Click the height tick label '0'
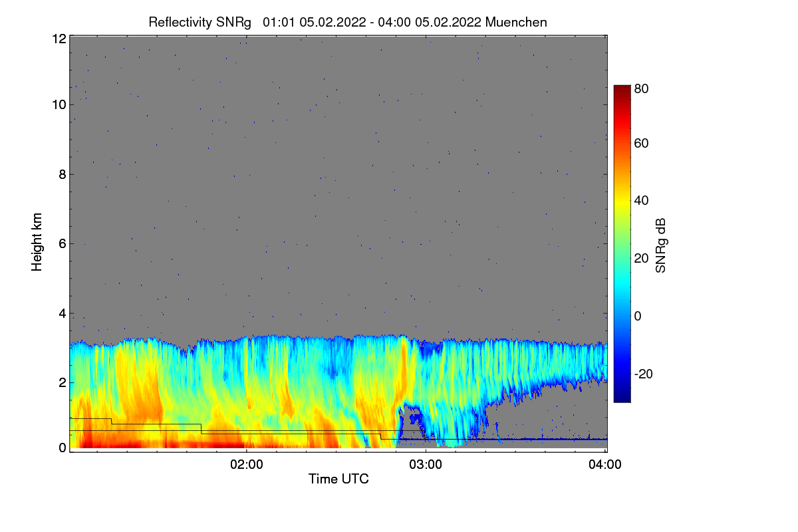798x532 pixels. click(x=62, y=448)
